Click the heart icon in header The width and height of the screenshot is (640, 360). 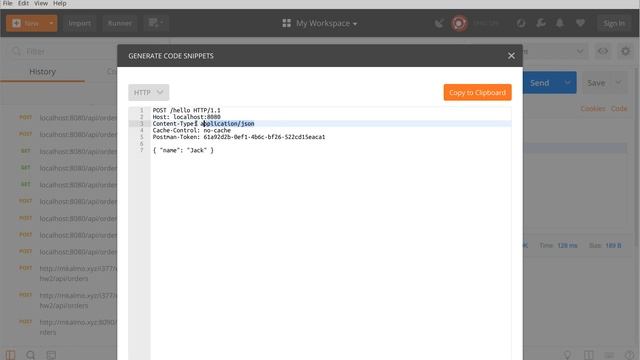580,23
